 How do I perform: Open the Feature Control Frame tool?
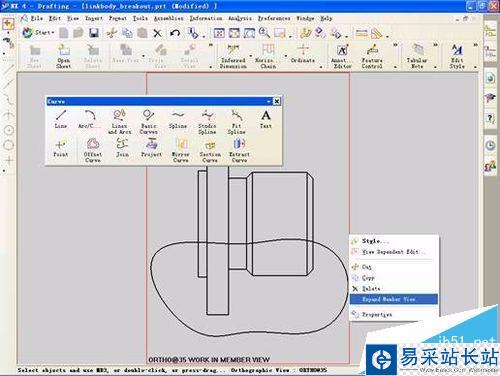[x=372, y=56]
